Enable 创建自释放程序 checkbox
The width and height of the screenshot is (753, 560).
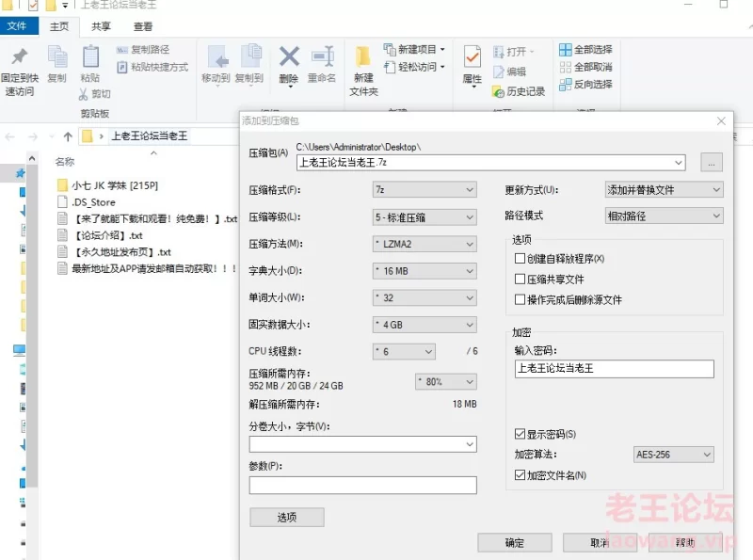520,259
